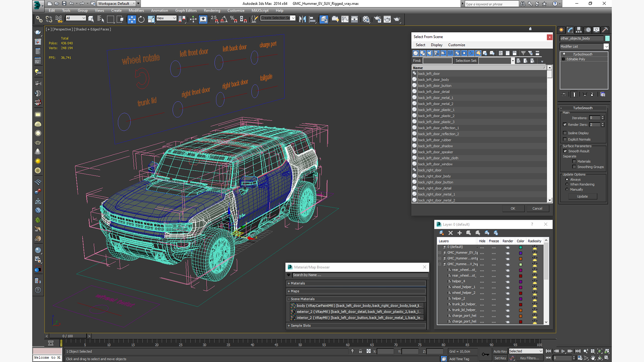
Task: Click Configure Modifier Sets icon
Action: coord(603,95)
